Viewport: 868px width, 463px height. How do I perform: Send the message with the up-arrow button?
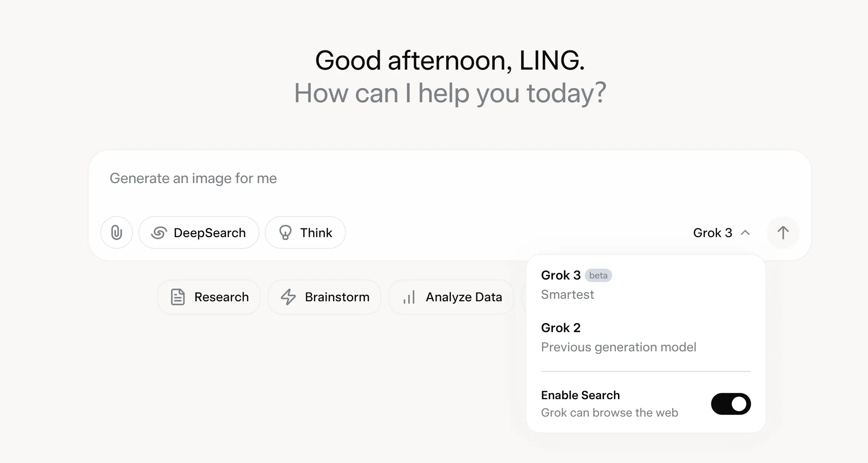(783, 232)
